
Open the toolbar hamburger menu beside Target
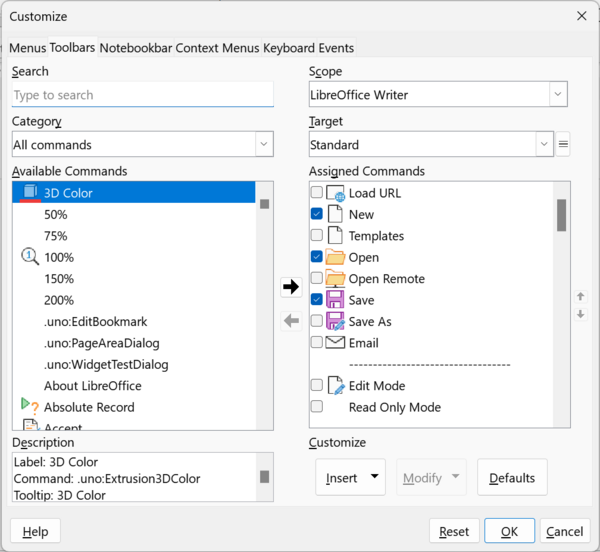pyautogui.click(x=563, y=145)
